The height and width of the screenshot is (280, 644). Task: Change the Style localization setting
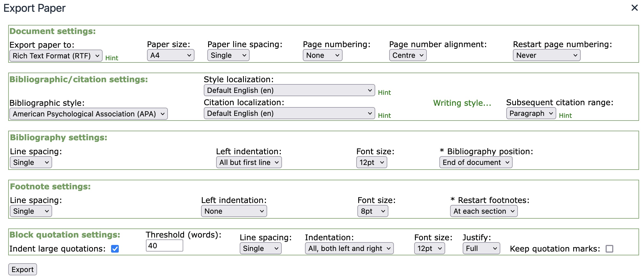tap(289, 90)
